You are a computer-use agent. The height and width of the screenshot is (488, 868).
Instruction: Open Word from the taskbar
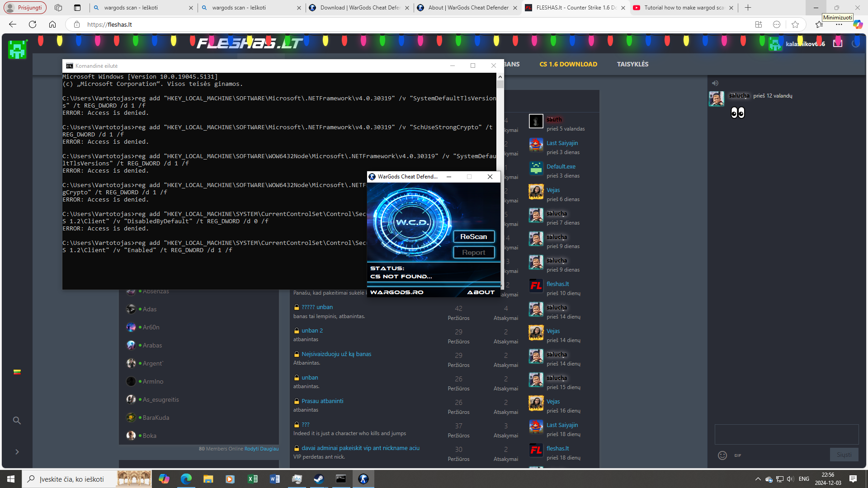click(x=275, y=479)
